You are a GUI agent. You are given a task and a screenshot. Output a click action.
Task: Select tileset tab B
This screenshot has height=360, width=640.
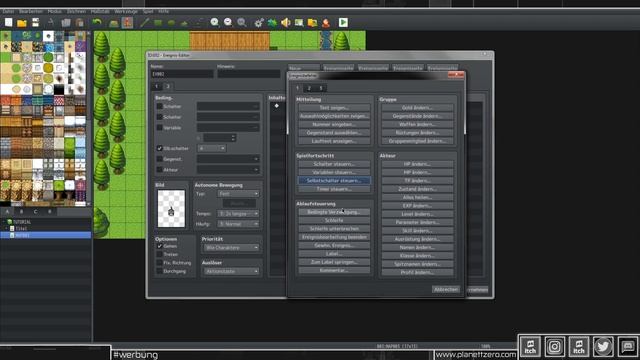point(21,211)
